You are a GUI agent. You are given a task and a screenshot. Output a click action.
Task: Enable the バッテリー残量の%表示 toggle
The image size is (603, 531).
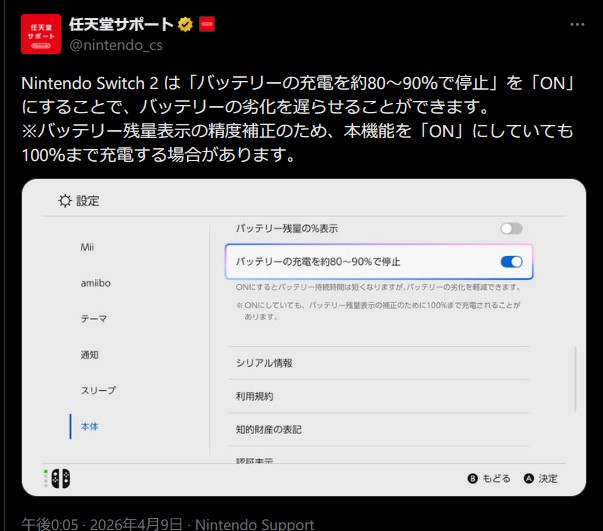[x=511, y=228]
